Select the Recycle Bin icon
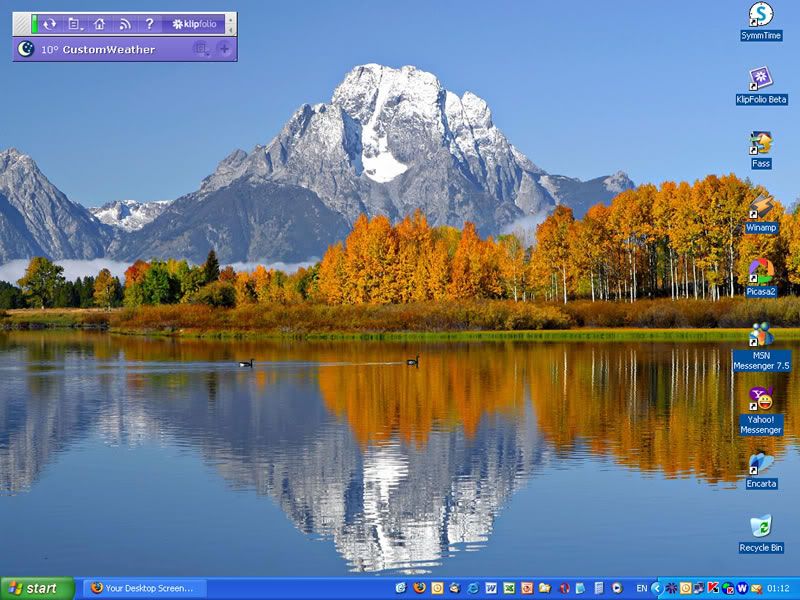This screenshot has width=800, height=600. [761, 534]
